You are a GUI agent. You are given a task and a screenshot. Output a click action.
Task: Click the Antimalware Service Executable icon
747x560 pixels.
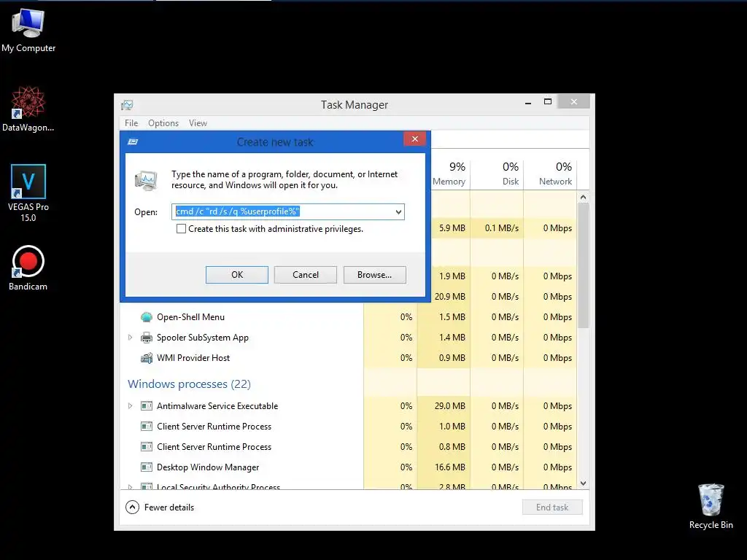point(146,406)
